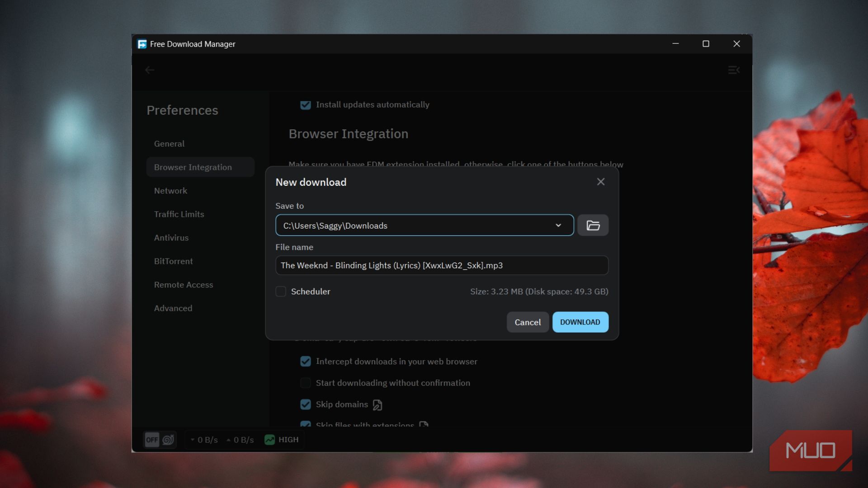Click the DOWNLOAD button
868x488 pixels.
click(x=580, y=322)
